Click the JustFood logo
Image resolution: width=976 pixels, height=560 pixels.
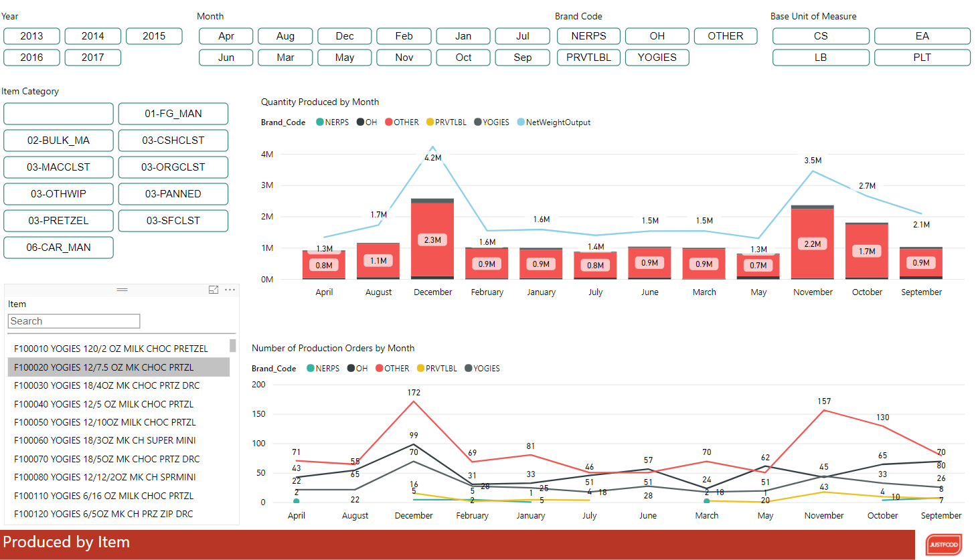(944, 545)
